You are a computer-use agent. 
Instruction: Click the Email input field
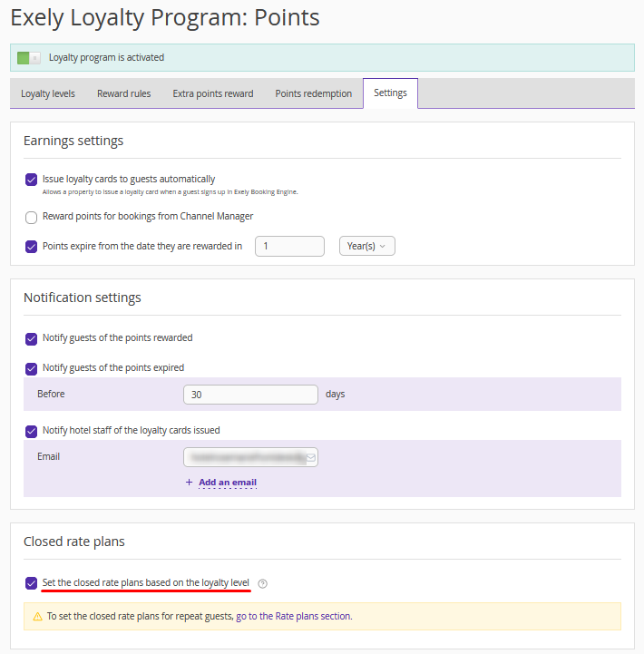tap(250, 457)
